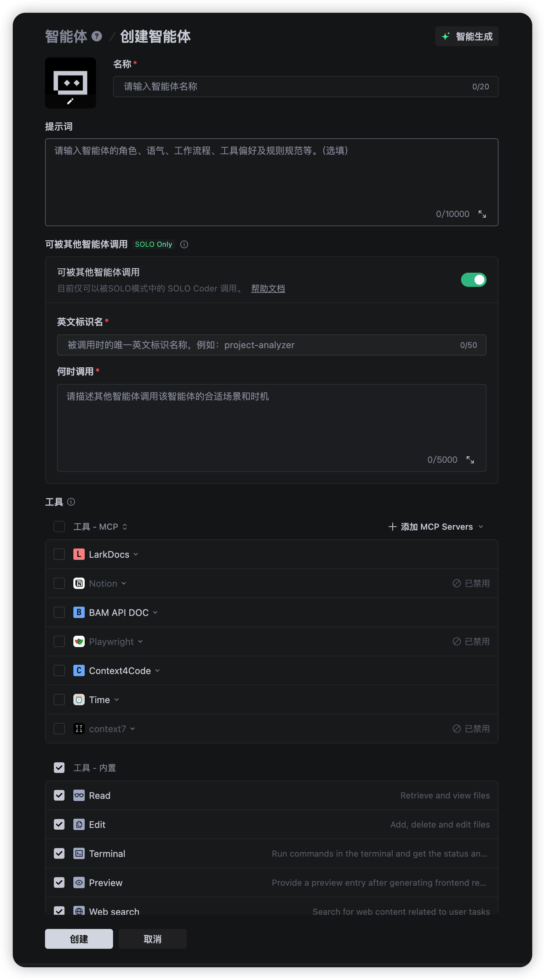This screenshot has height=980, width=545.
Task: Click the Context4Code C icon
Action: 79,670
